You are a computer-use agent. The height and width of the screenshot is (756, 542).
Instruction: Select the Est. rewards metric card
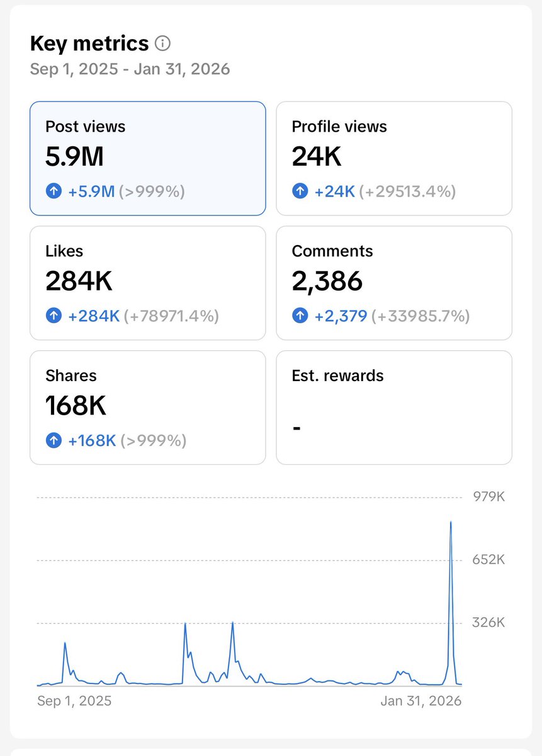pos(394,408)
